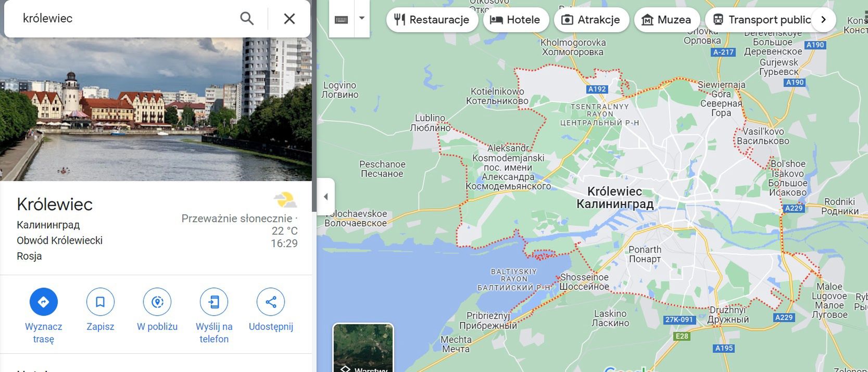Open the Królewiec waterfront photo
This screenshot has height=372, width=868.
click(156, 109)
